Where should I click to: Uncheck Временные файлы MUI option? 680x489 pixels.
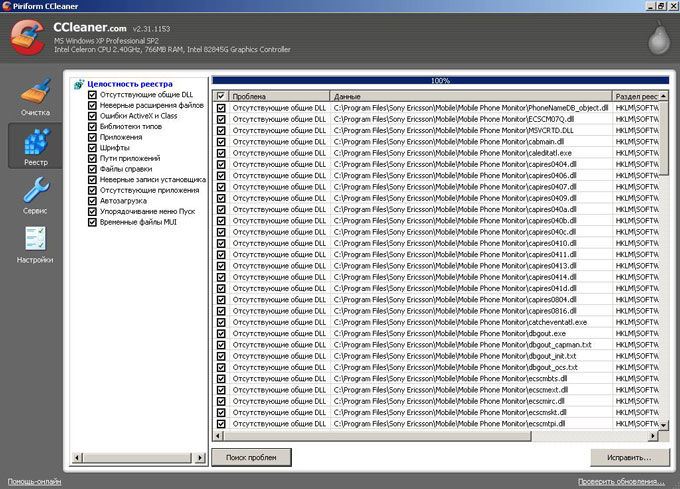(92, 222)
